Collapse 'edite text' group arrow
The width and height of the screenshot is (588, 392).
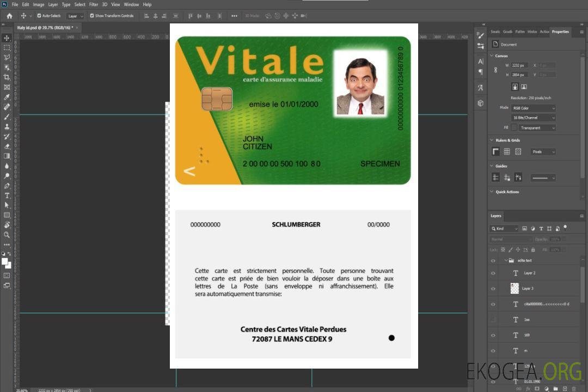coord(505,260)
